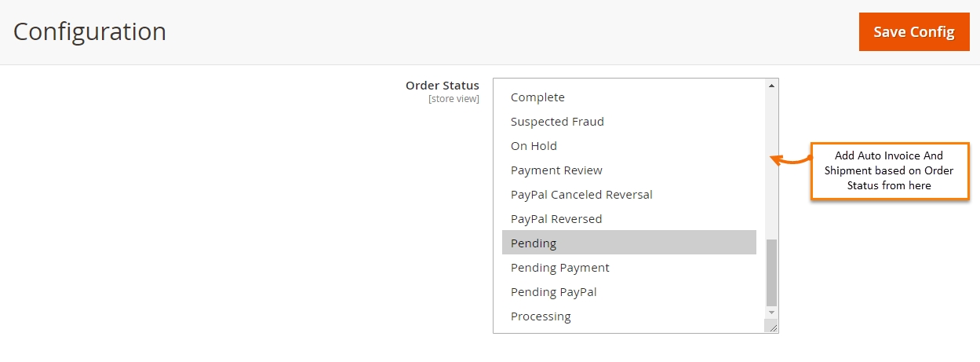The width and height of the screenshot is (980, 362).
Task: Choose Suspected Fraud in the status list
Action: (x=557, y=122)
